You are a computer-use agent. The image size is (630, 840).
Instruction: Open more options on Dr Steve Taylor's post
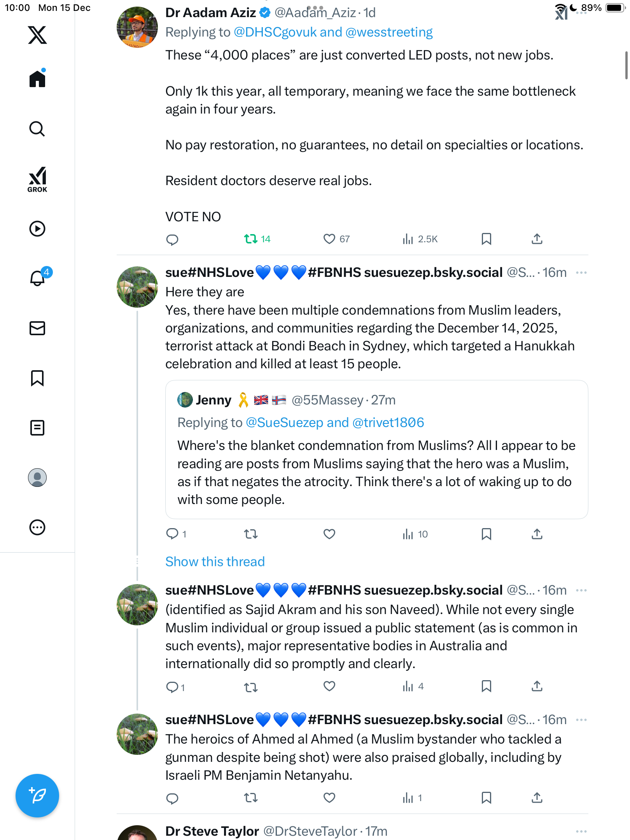coord(581,831)
